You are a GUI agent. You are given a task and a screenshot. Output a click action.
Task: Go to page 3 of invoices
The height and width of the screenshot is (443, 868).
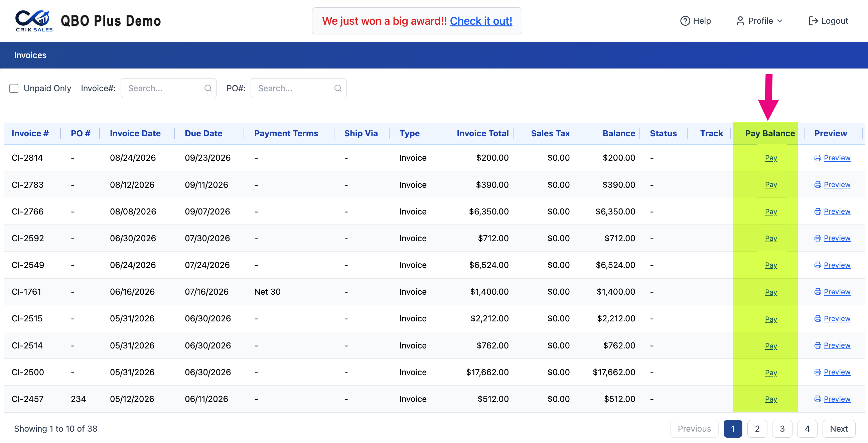pyautogui.click(x=782, y=429)
